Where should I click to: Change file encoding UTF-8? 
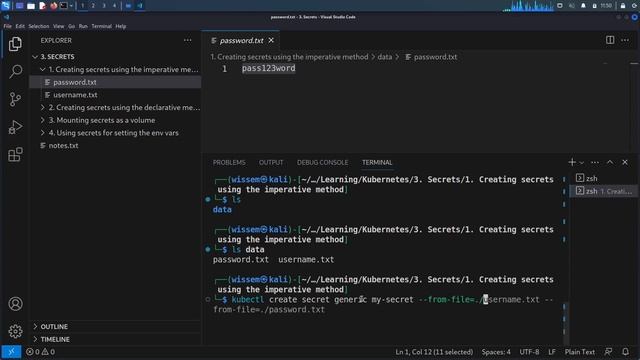pos(529,351)
